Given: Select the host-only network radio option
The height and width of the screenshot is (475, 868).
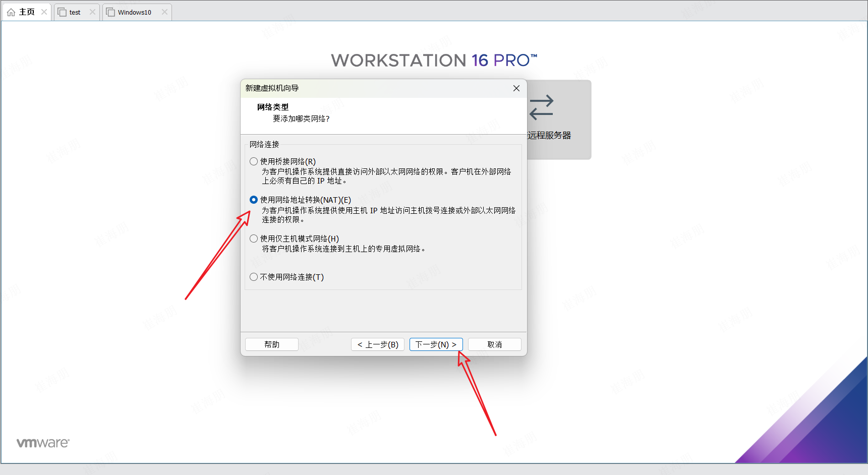Looking at the screenshot, I should pos(254,239).
